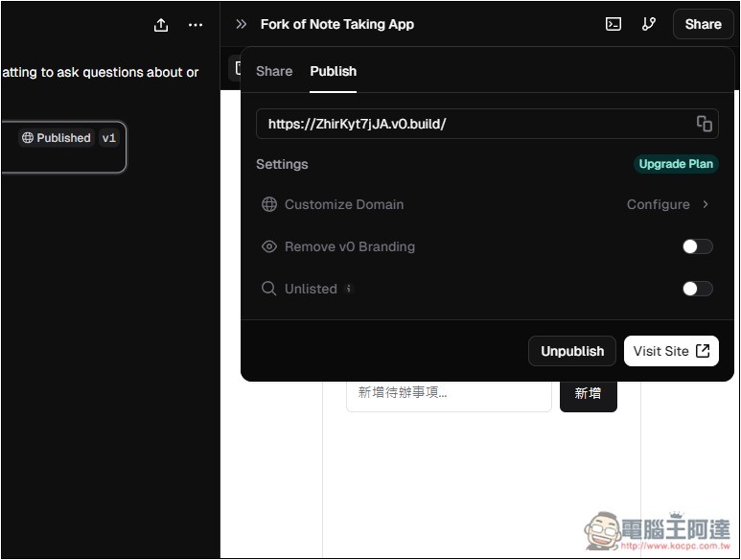Click the Upgrade Plan badge
The width and height of the screenshot is (741, 560).
(x=676, y=164)
